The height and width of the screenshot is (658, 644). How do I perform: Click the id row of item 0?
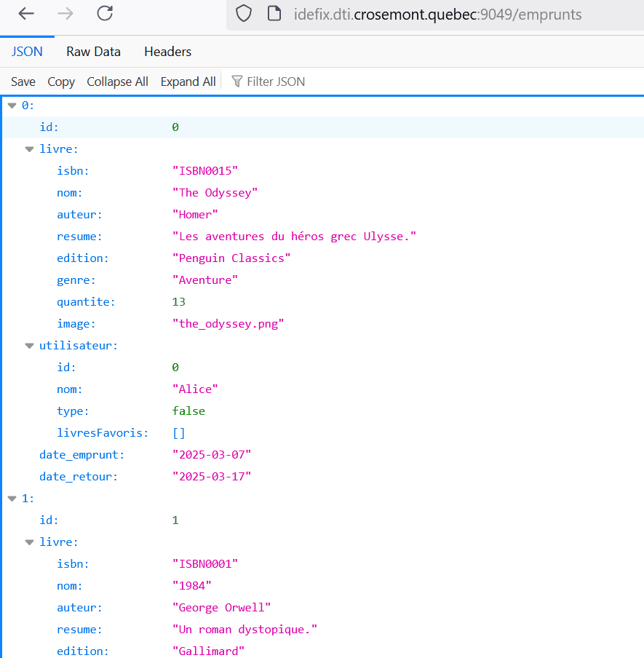(x=324, y=127)
